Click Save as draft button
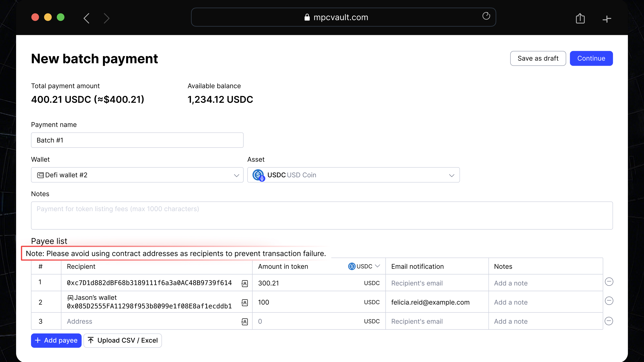 click(x=538, y=59)
